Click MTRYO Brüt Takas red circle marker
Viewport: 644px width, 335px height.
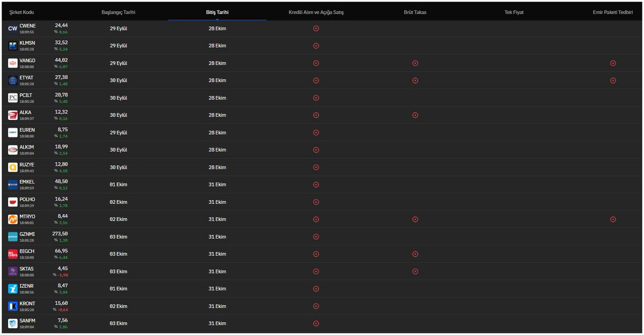point(415,220)
